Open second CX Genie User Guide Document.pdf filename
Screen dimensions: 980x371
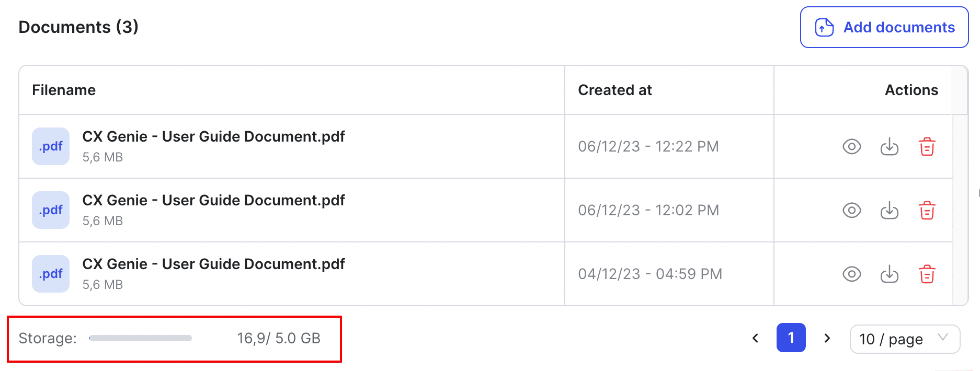pos(213,200)
